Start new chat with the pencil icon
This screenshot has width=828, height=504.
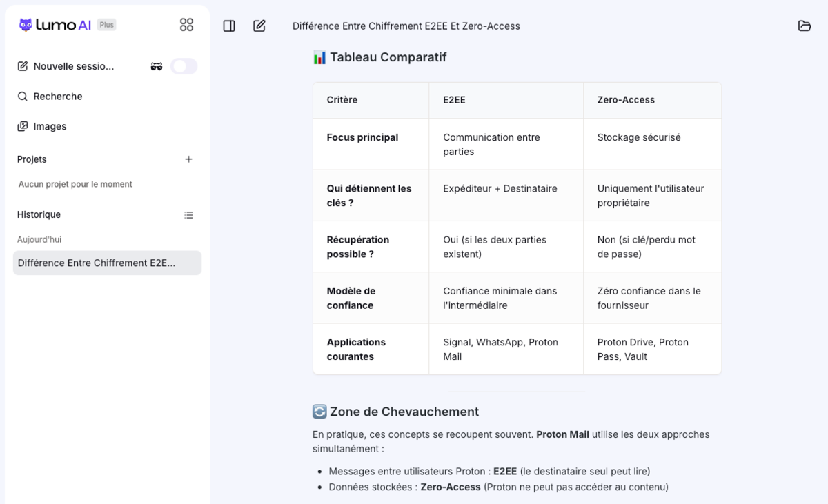259,26
